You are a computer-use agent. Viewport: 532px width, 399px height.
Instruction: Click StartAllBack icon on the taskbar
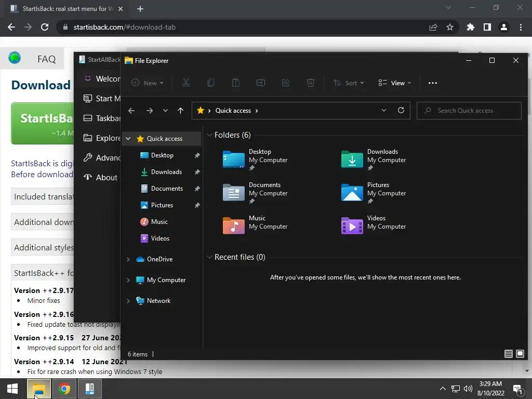(89, 389)
